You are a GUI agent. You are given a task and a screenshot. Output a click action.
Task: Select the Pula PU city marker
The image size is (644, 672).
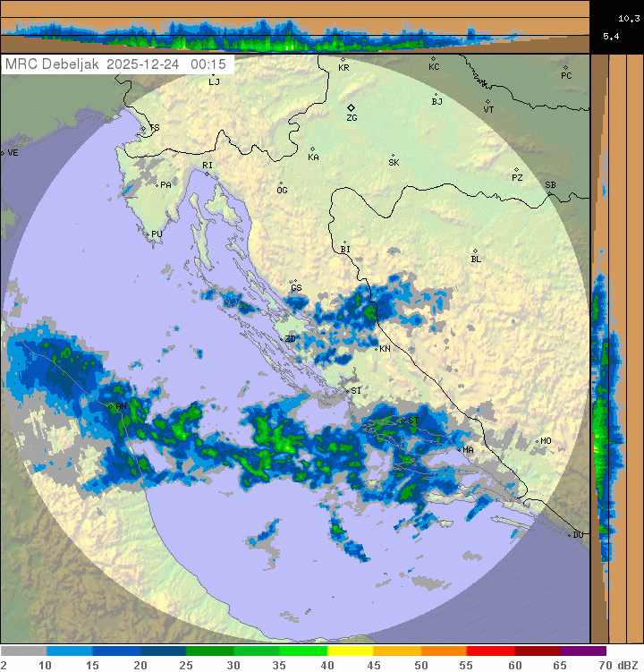click(148, 234)
